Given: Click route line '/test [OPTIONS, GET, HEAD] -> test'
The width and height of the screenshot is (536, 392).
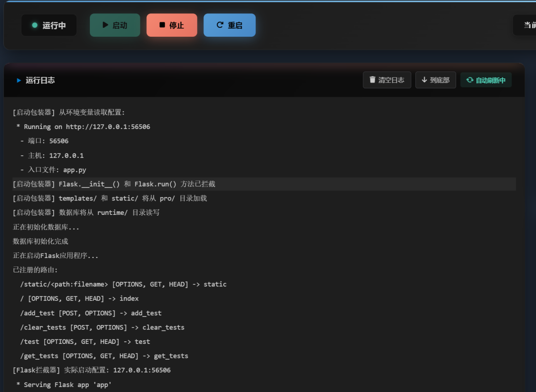Looking at the screenshot, I should [x=85, y=342].
